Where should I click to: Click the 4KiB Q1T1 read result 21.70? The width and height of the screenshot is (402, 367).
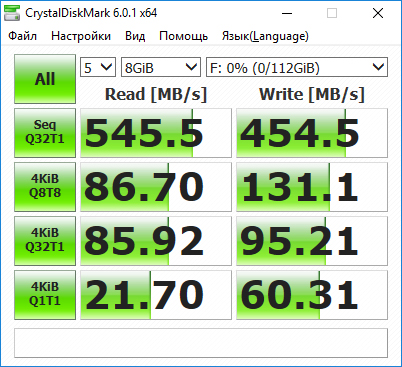pos(156,295)
